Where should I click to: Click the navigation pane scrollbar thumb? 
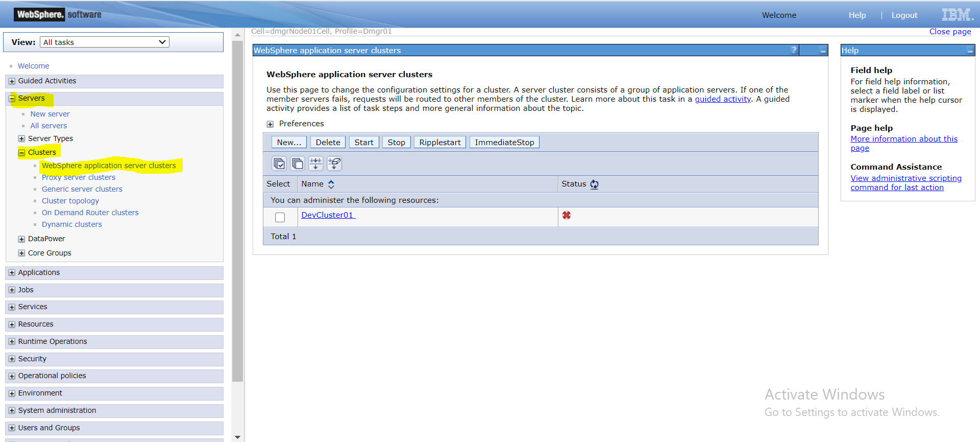pyautogui.click(x=237, y=211)
